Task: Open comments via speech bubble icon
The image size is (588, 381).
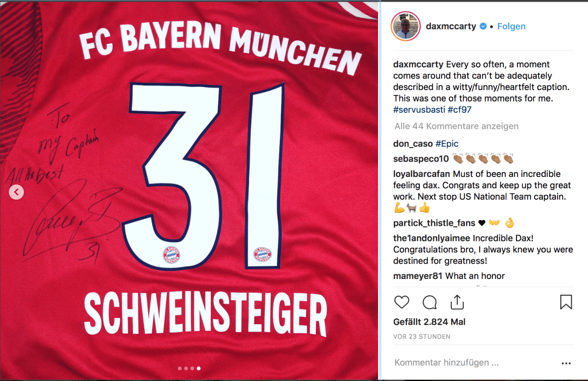Action: point(430,302)
